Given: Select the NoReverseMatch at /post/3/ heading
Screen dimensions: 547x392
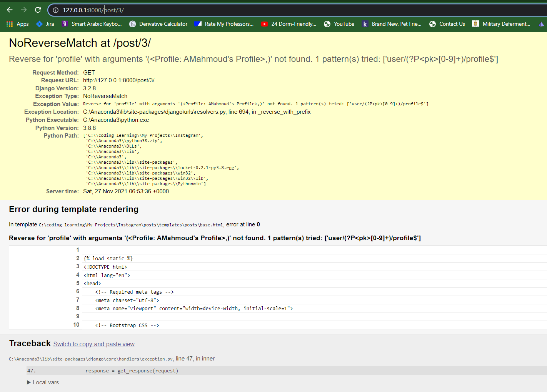Looking at the screenshot, I should point(80,43).
